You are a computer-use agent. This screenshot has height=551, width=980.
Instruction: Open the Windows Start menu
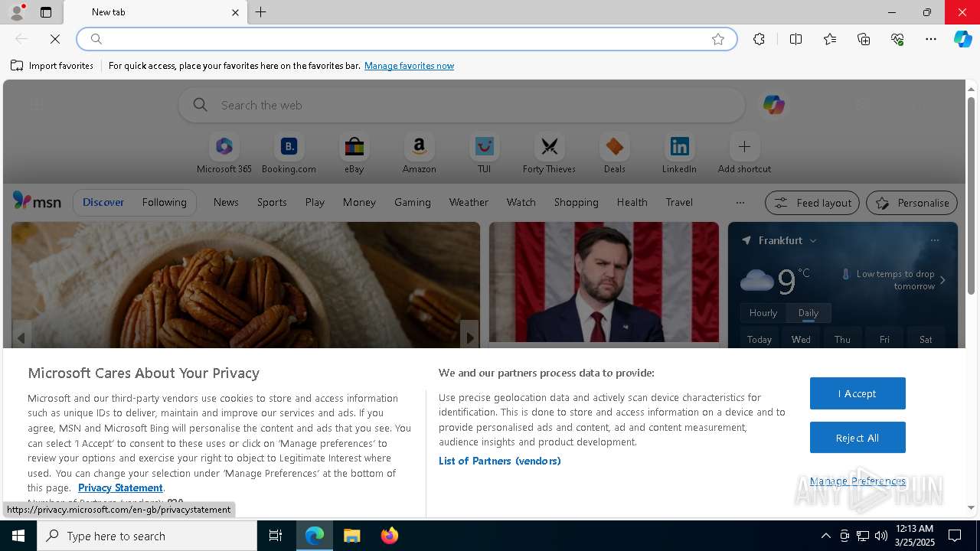[x=18, y=536]
